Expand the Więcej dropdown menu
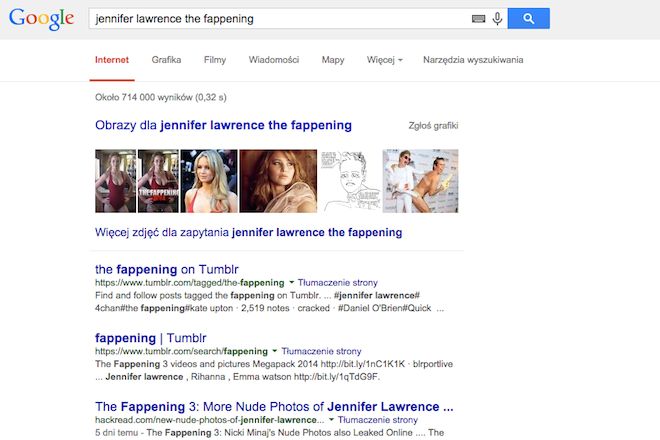Screen dimensions: 660x440 pyautogui.click(x=385, y=60)
